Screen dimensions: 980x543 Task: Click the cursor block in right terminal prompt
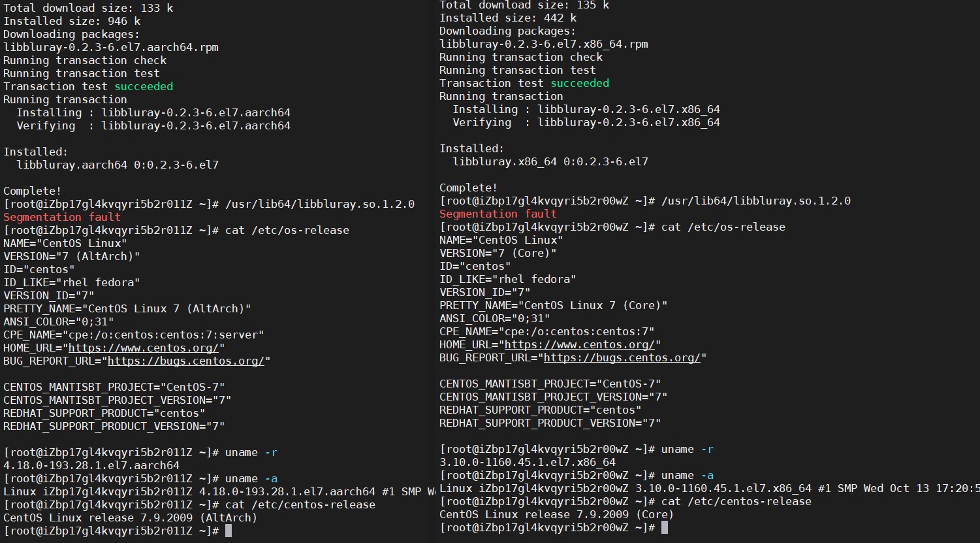[x=665, y=527]
